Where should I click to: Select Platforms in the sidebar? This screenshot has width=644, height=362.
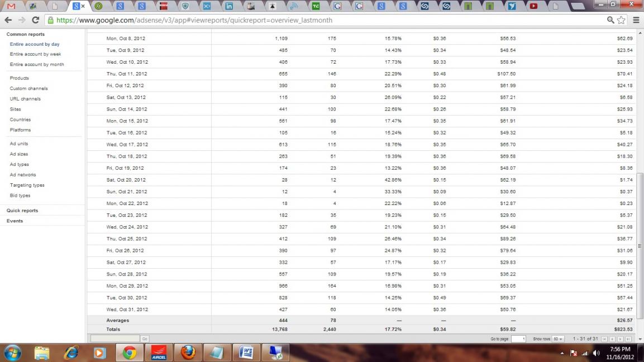(20, 130)
